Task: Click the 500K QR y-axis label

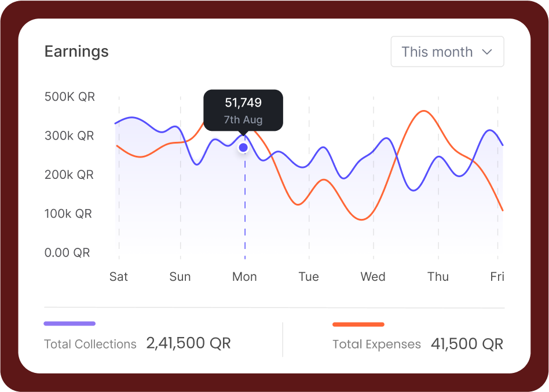Action: (x=69, y=97)
